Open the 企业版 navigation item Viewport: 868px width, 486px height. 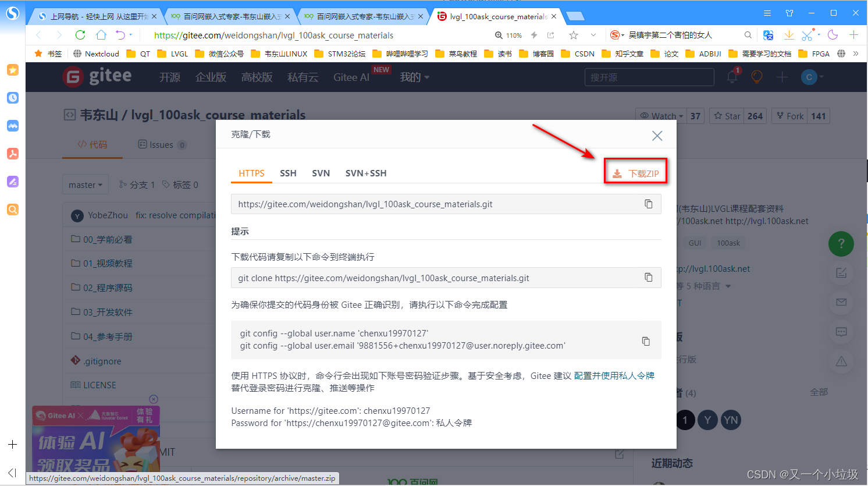(x=211, y=77)
